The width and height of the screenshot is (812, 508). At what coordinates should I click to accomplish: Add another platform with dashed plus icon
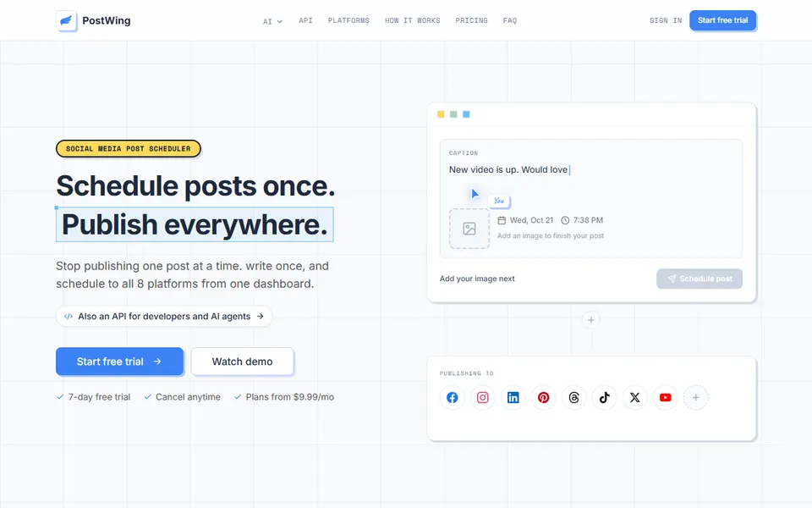pos(696,398)
